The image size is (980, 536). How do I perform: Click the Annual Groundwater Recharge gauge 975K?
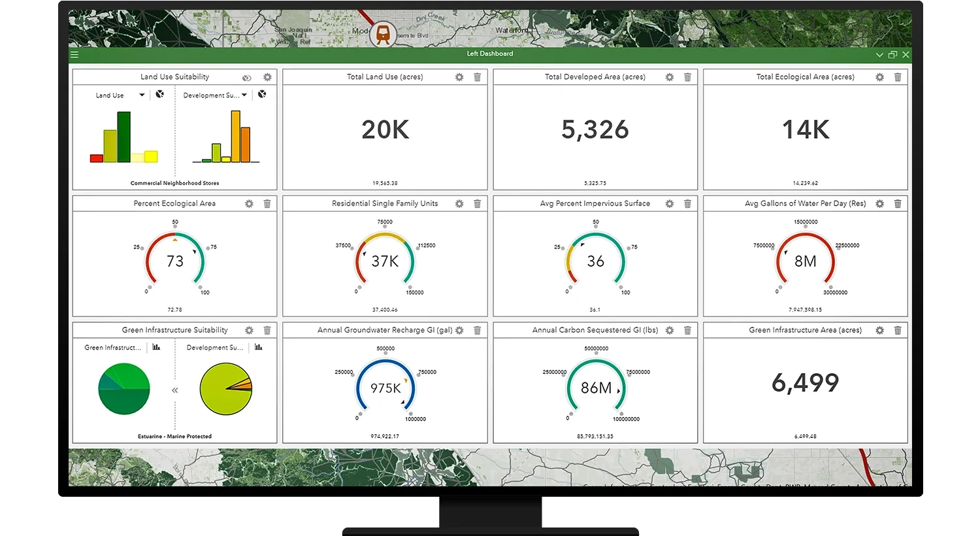[x=385, y=388]
